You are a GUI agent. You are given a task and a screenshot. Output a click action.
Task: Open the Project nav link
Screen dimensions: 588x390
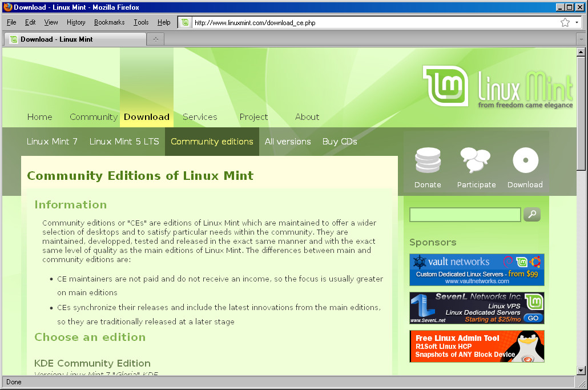(x=254, y=117)
